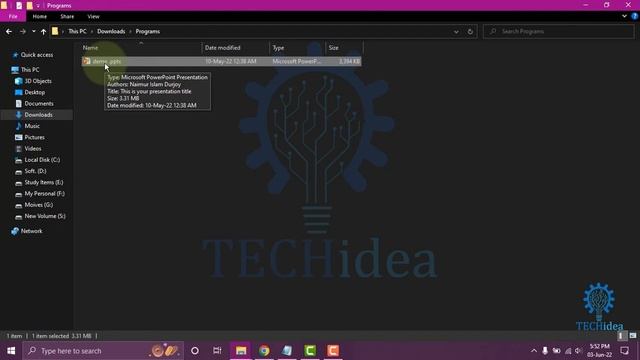
Task: Open Local Disk (C:) drive
Action: click(x=42, y=160)
